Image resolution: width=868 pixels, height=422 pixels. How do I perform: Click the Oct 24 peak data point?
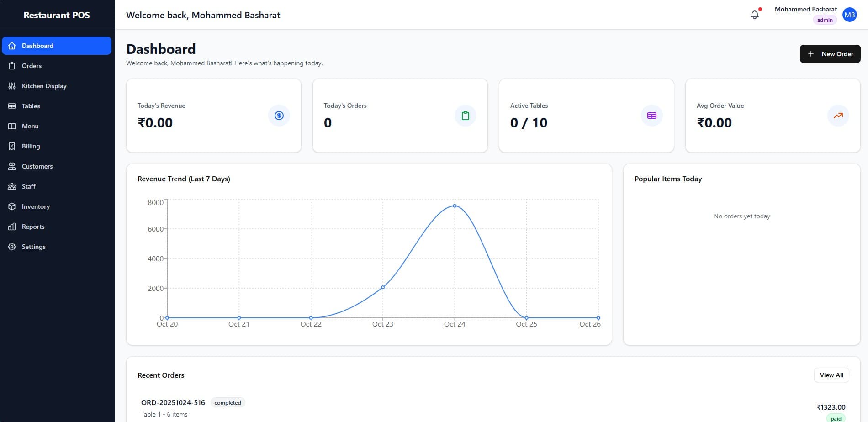coord(455,206)
